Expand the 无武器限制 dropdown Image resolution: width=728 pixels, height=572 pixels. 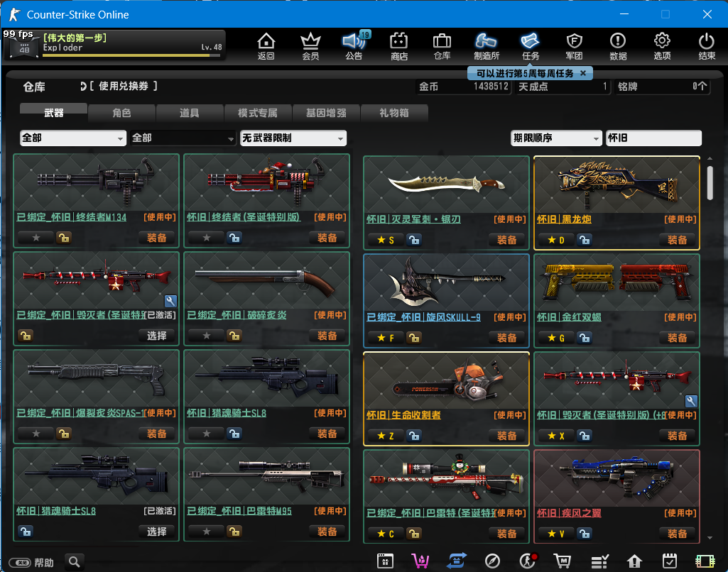[x=293, y=138]
